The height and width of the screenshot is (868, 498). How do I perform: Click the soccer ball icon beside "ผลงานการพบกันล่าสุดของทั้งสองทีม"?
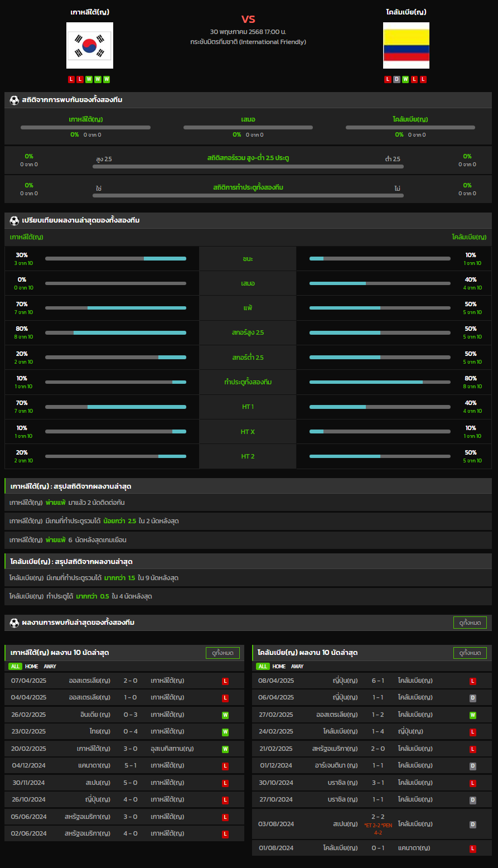point(14,623)
